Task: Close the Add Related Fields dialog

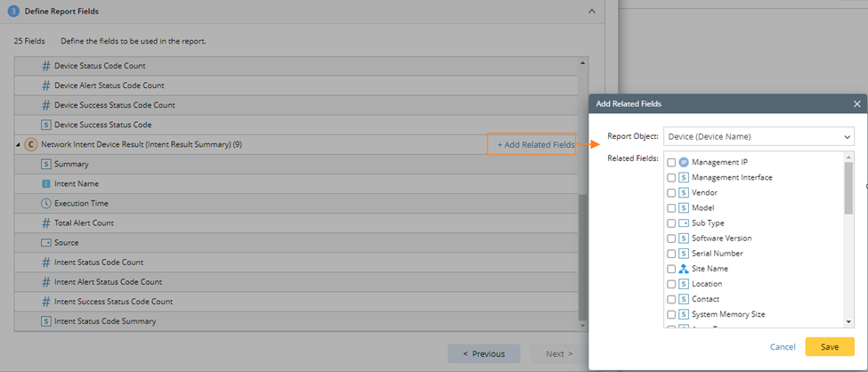Action: (x=856, y=104)
